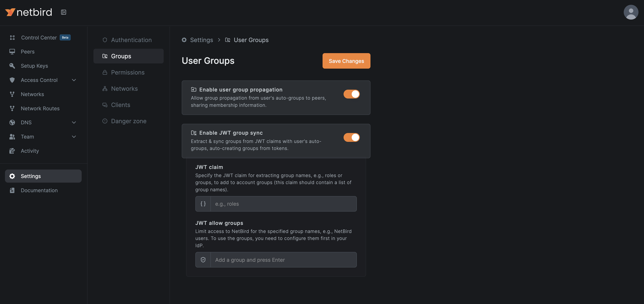Click the JWT claim input field

coord(283,204)
